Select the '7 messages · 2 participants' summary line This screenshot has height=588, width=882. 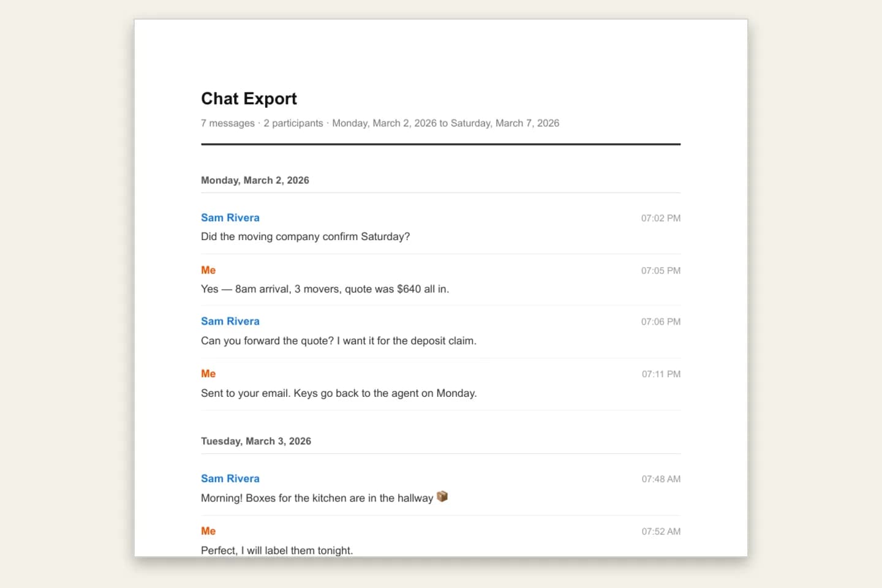point(380,123)
